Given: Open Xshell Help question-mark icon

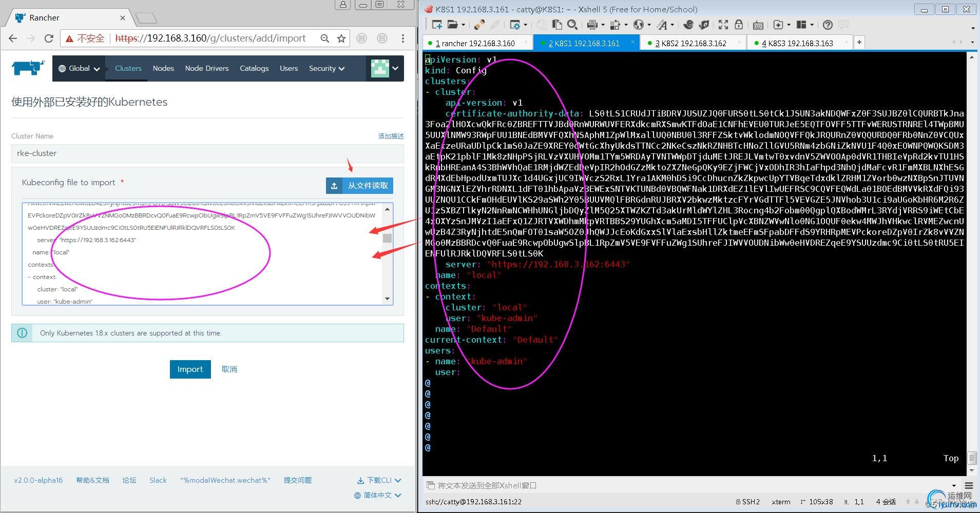Looking at the screenshot, I should [x=828, y=25].
